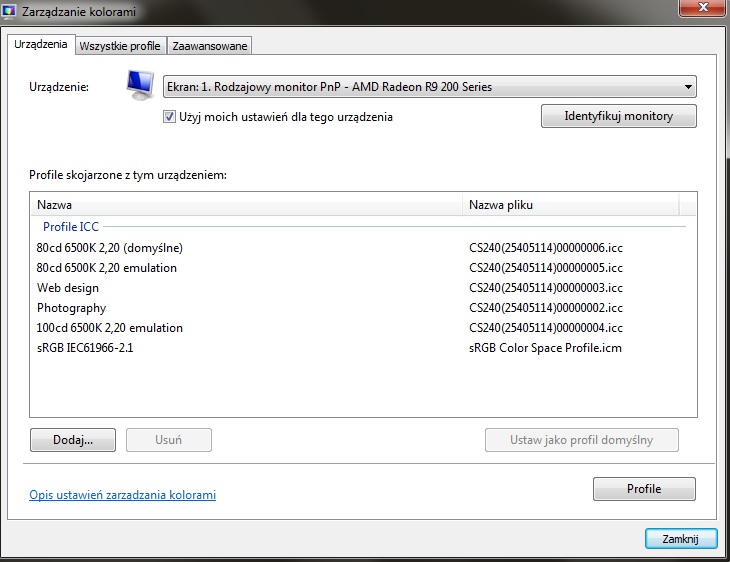Click the Color Management title bar icon
This screenshot has height=562, width=730.
(x=11, y=11)
